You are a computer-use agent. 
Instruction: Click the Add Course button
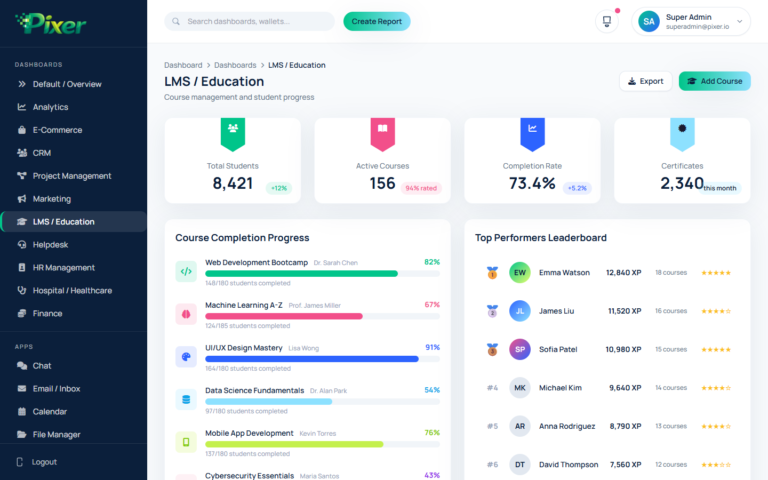715,81
